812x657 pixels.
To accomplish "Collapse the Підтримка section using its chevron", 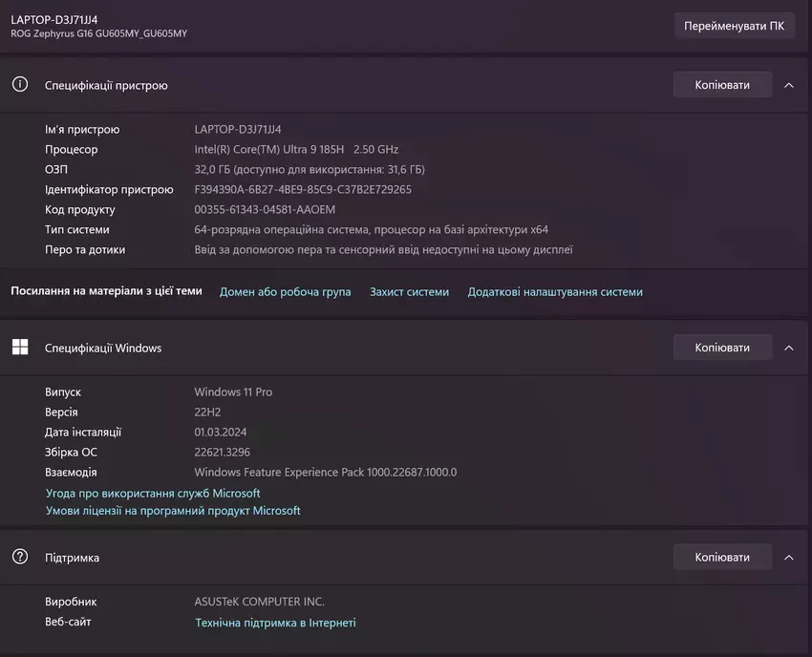I will tap(788, 557).
